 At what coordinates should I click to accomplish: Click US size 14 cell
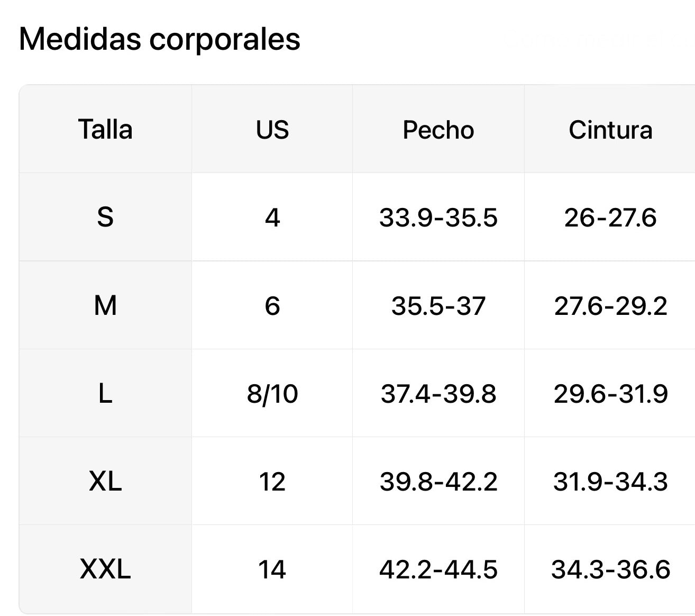[272, 569]
